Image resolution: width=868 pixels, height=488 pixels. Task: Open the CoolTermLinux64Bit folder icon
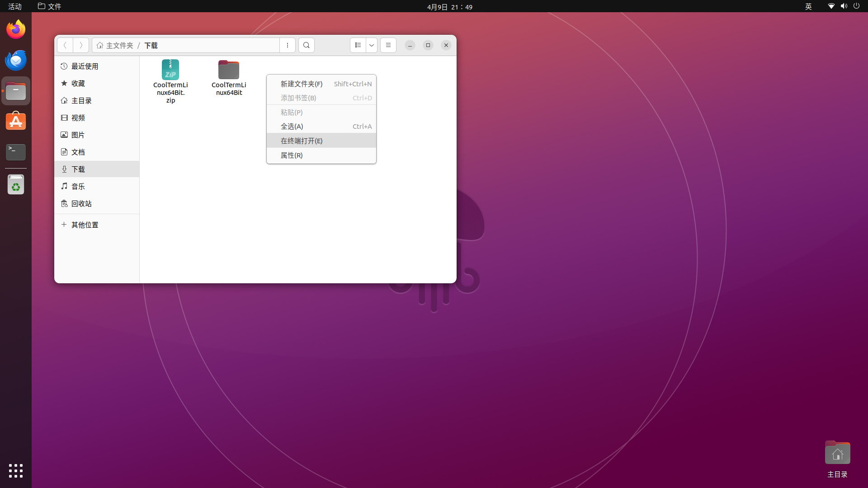pyautogui.click(x=229, y=70)
